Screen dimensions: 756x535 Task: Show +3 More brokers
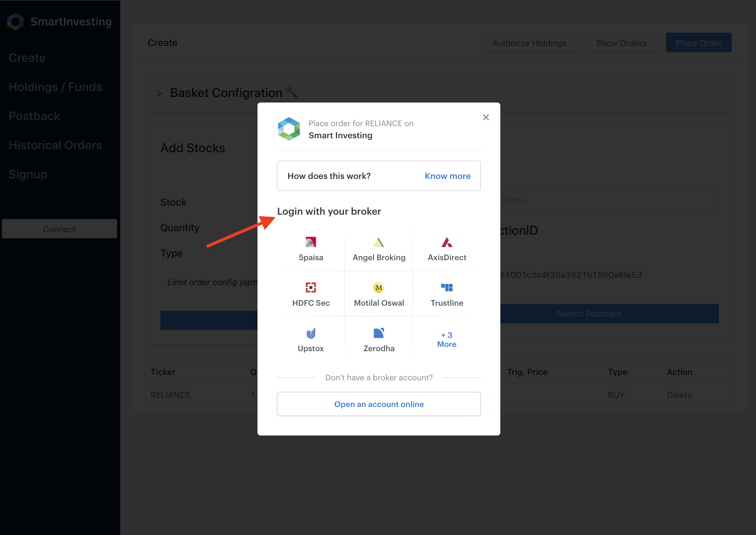(x=447, y=340)
